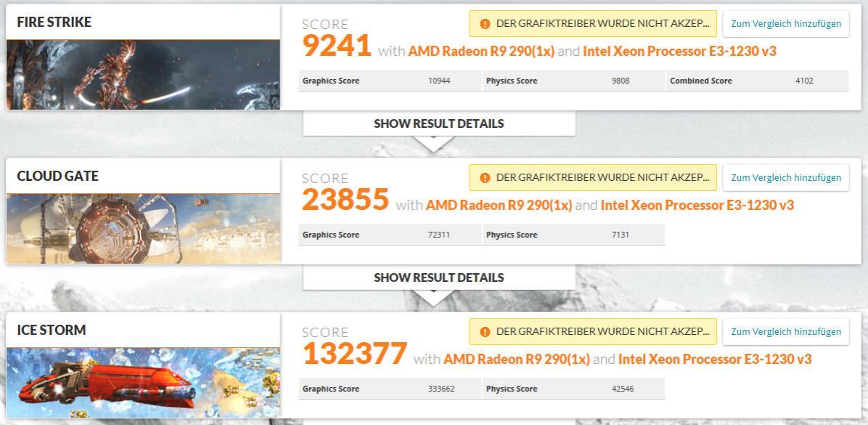Open AMD Radeon R9 290 link in Fire Strike
Screen dimensions: 868x425
(482, 52)
